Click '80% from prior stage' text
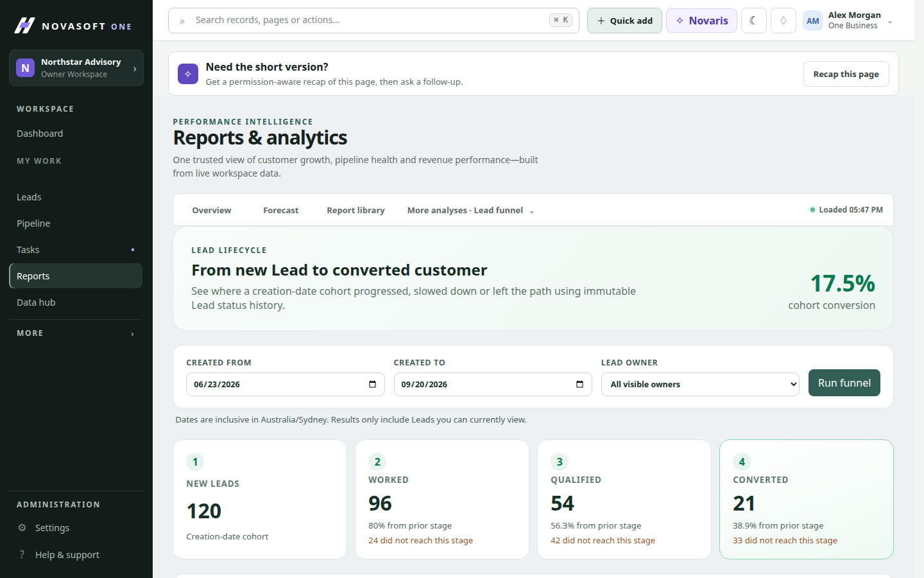 pyautogui.click(x=410, y=525)
